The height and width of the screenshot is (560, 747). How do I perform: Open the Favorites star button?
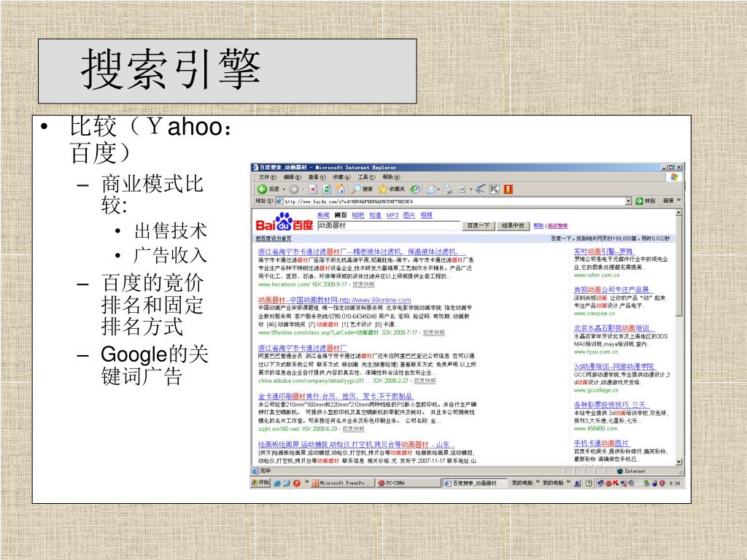point(382,189)
